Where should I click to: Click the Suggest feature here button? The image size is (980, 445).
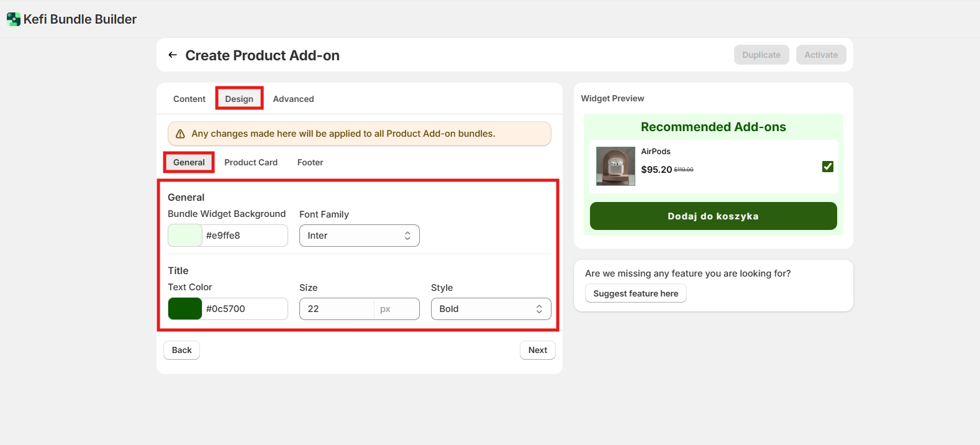click(x=635, y=293)
